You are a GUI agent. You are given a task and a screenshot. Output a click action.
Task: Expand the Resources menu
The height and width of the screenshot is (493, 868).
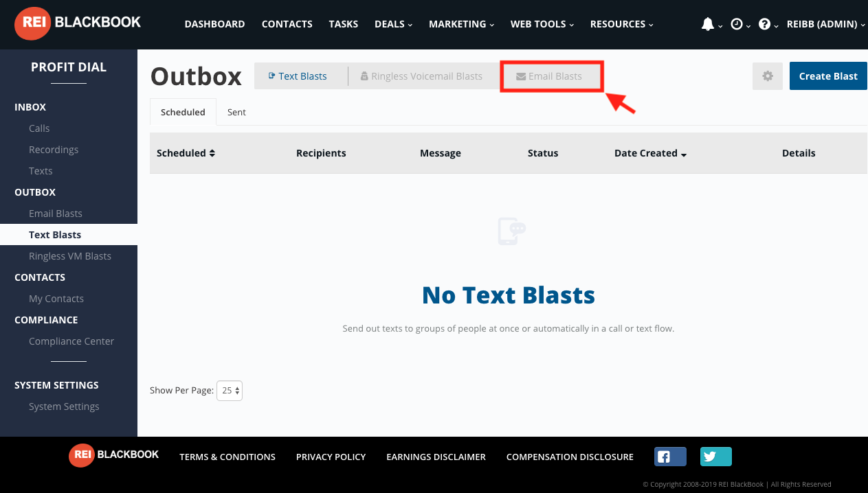point(621,24)
